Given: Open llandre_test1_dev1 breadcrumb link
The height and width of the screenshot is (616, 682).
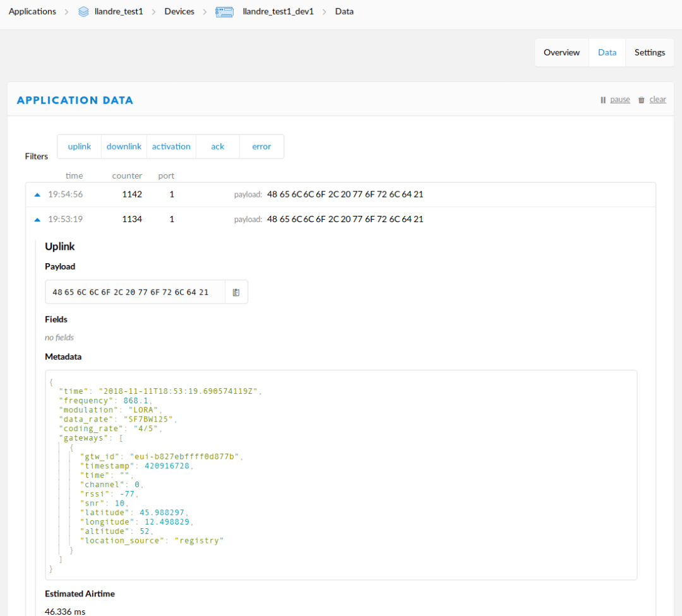Looking at the screenshot, I should (278, 11).
